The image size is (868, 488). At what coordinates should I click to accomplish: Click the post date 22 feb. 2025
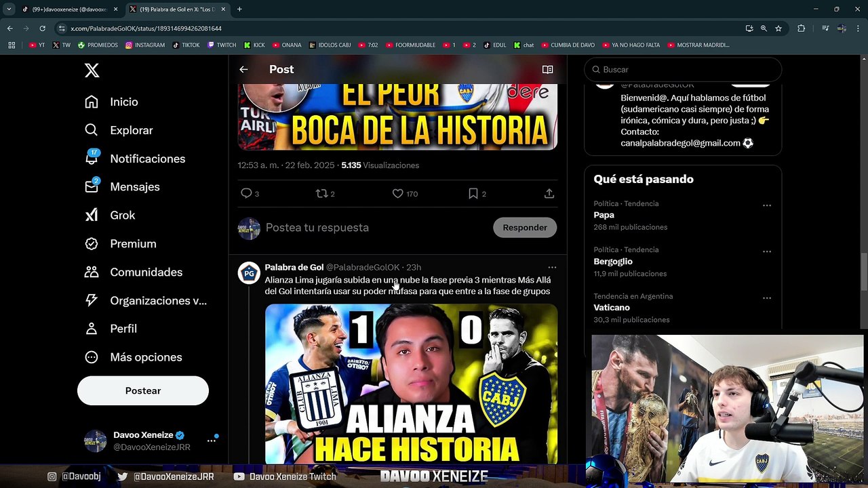(x=310, y=165)
